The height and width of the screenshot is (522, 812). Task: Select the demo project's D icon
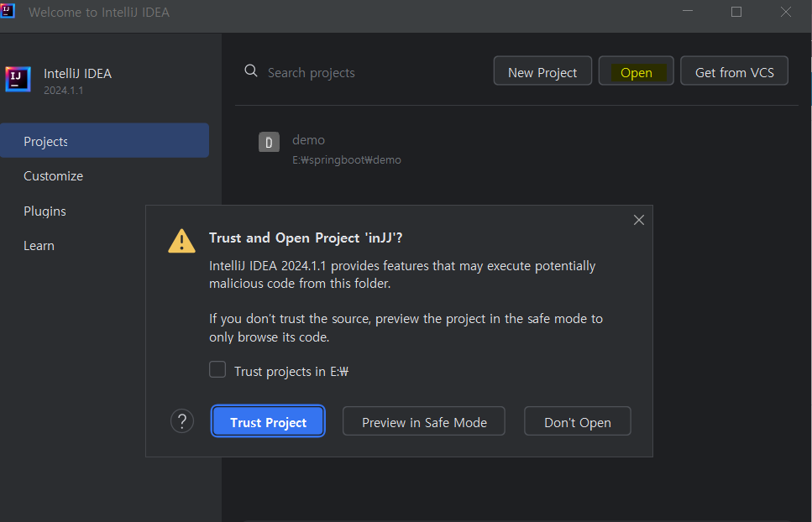coord(268,142)
